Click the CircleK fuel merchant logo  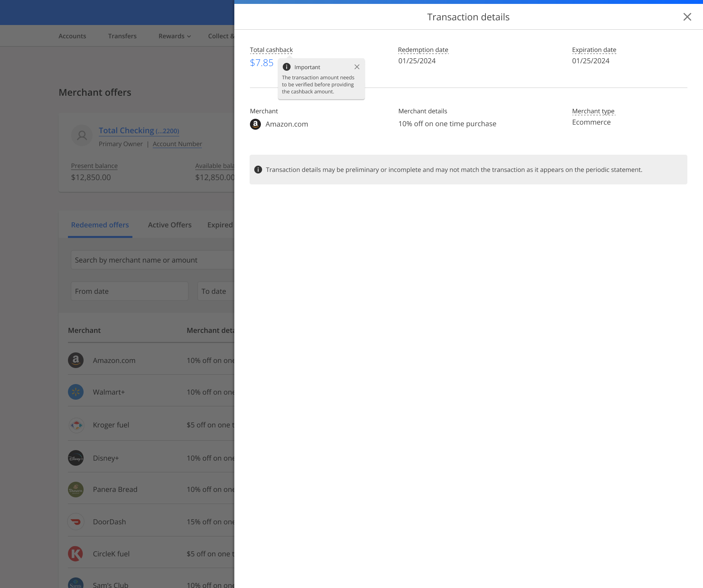[x=76, y=554]
